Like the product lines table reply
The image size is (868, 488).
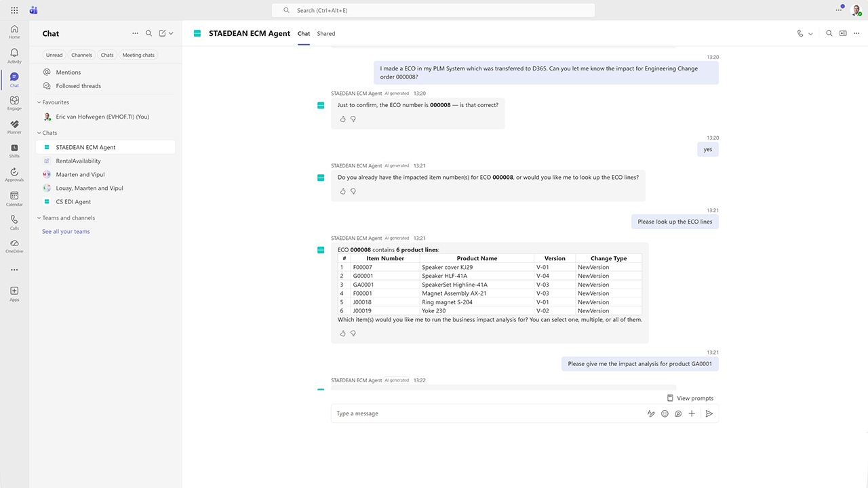[342, 333]
